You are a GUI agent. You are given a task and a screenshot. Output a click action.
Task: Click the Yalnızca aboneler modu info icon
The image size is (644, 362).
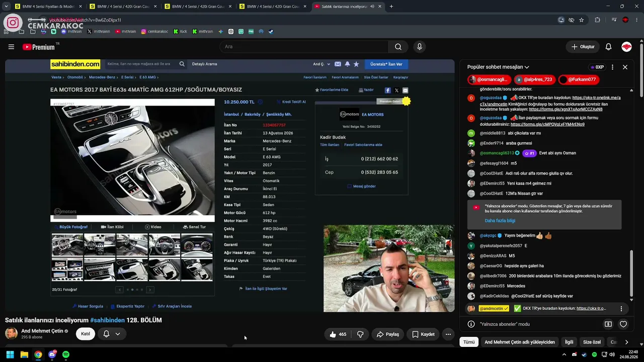tap(471, 324)
